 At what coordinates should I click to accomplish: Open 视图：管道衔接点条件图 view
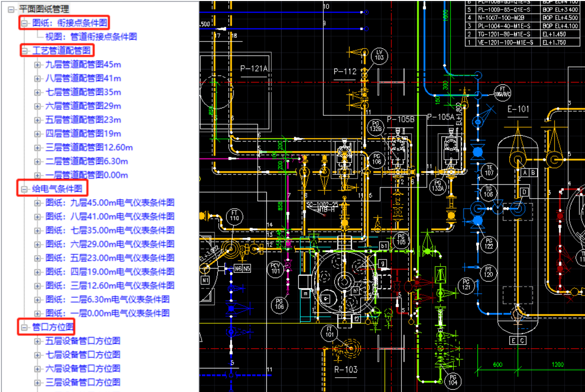coord(91,37)
